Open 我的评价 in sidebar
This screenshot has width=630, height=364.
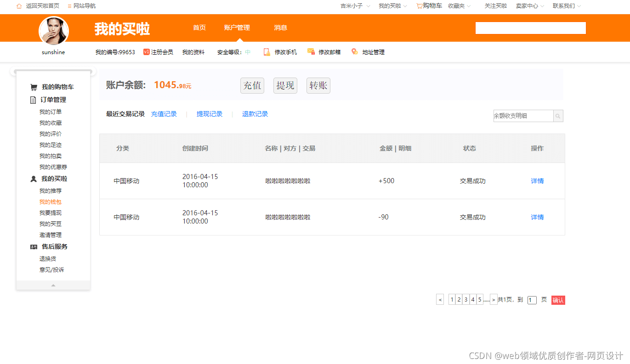coord(51,134)
